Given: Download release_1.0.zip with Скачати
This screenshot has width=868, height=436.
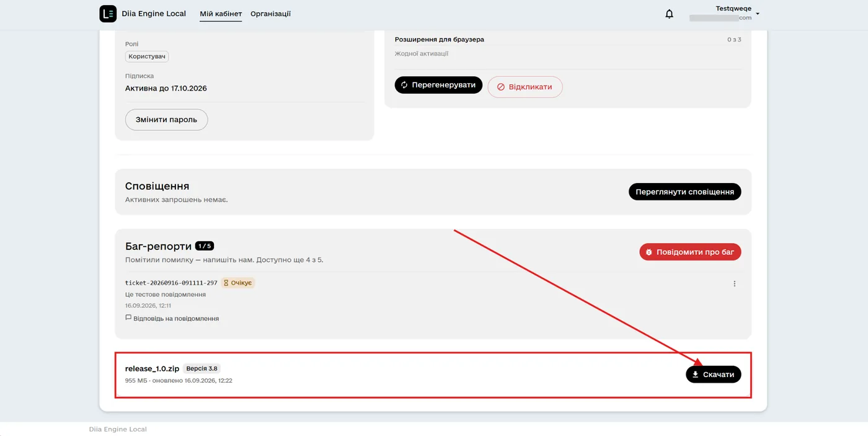Looking at the screenshot, I should pos(713,375).
